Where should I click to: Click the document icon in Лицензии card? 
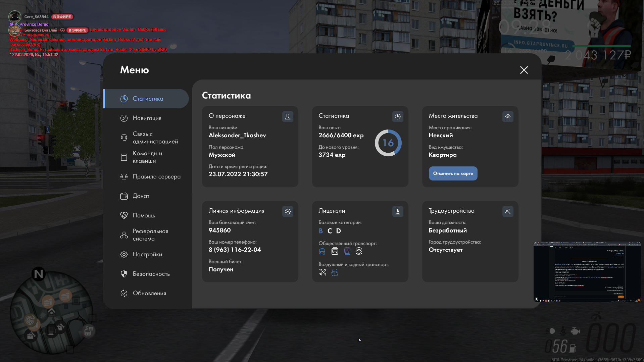tap(398, 211)
